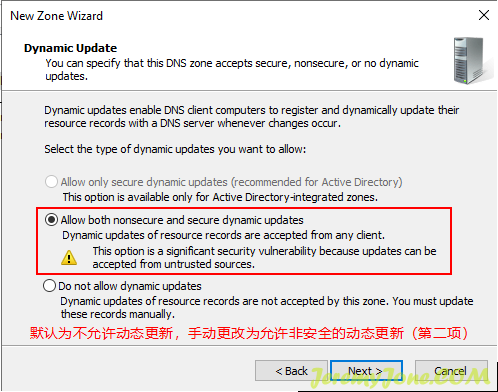Click the 'Select the type of dynamic updates' prompt
Image resolution: width=498 pixels, height=392 pixels.
coord(175,149)
